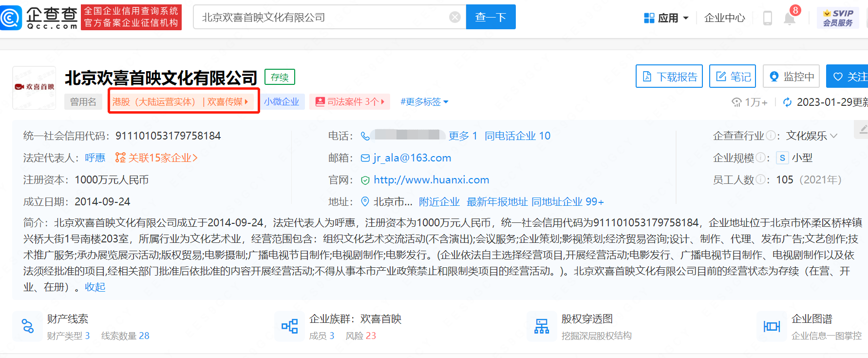This screenshot has height=358, width=868.
Task: Open 股权穿透图 title link
Action: point(587,318)
